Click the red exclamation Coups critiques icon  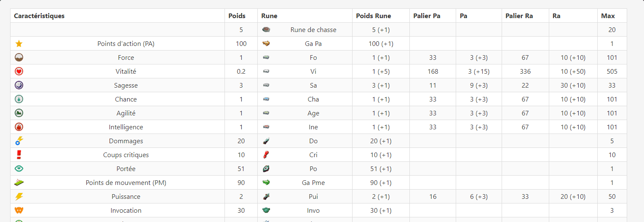pos(19,155)
